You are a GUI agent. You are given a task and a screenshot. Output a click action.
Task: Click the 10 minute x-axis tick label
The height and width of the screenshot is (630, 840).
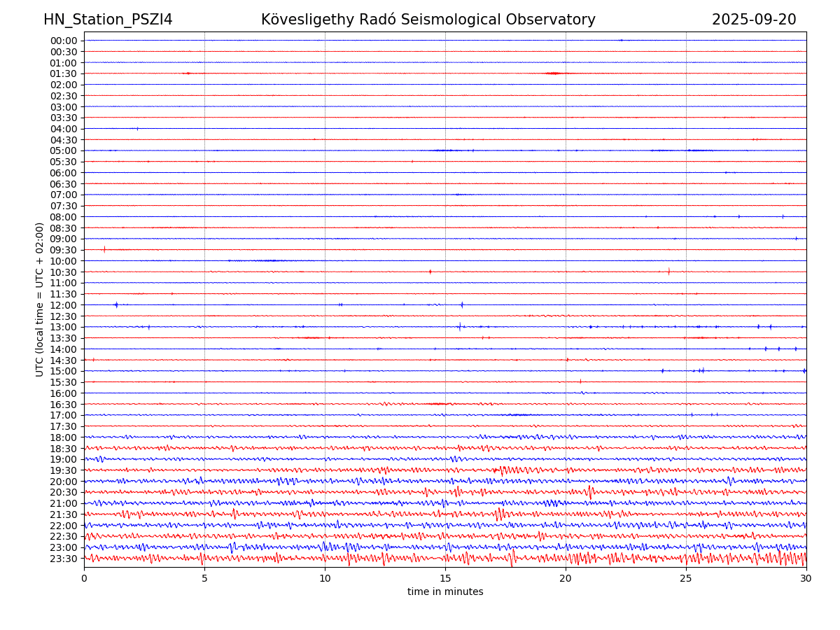pos(325,578)
